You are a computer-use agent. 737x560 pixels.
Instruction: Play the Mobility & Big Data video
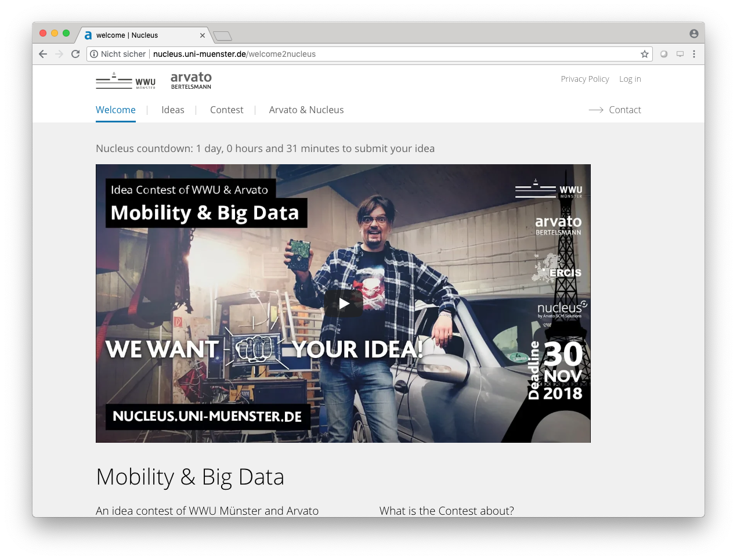click(x=344, y=304)
